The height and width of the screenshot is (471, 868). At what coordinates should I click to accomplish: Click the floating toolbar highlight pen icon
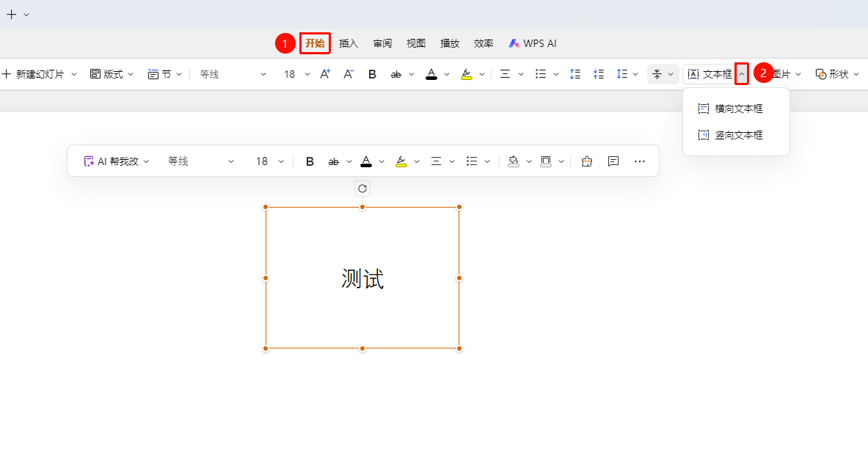401,161
